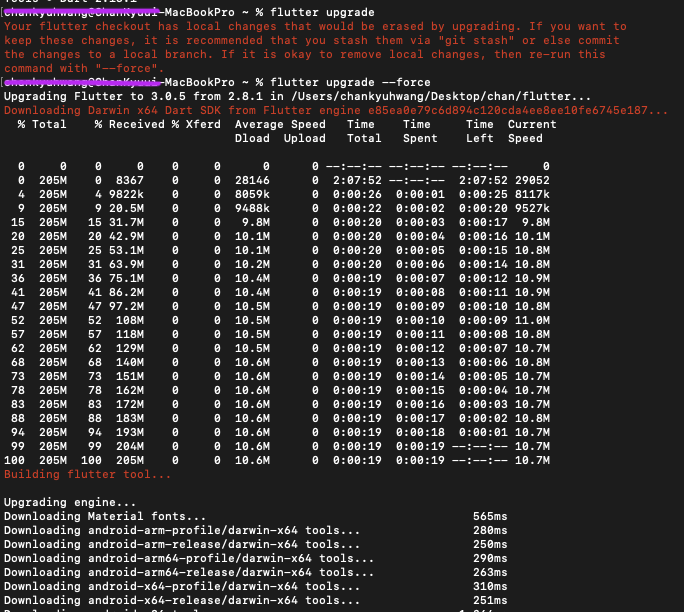Click the 'Downloading android-x64-profile/darwin-x64 tools...' line

pyautogui.click(x=182, y=586)
